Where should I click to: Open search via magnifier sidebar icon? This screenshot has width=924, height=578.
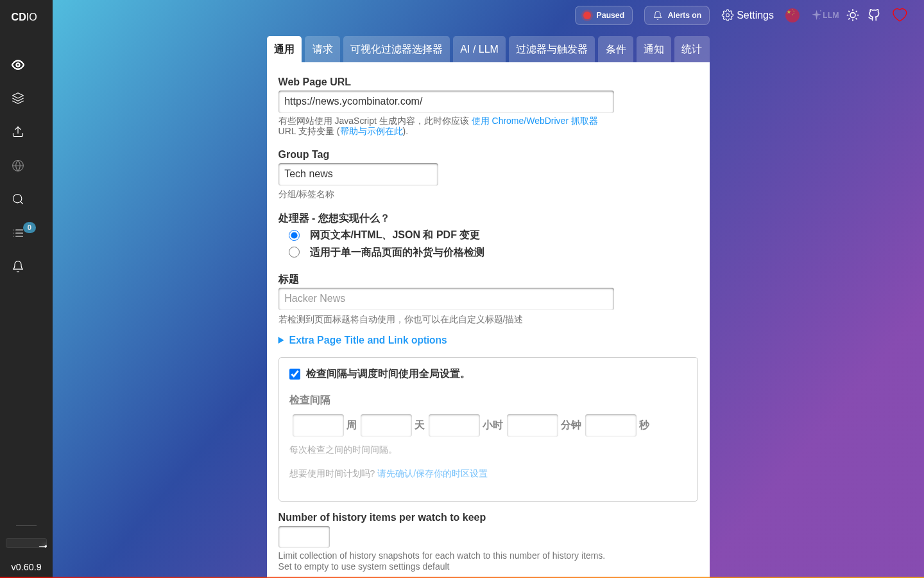pos(18,199)
